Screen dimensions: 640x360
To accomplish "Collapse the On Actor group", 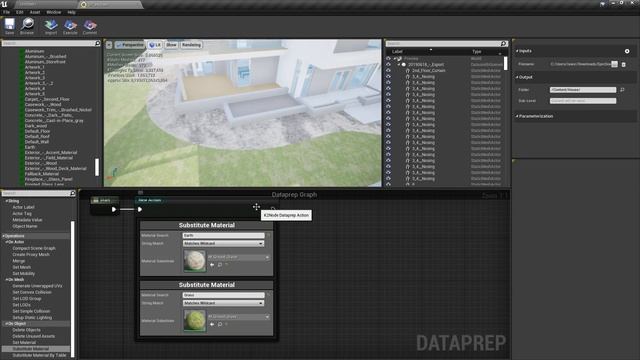I will pos(7,242).
